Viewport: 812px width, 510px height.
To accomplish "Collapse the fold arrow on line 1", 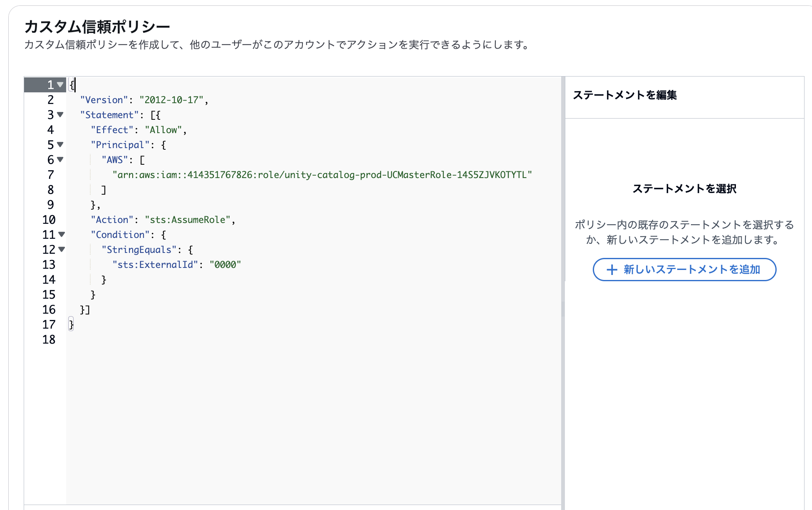I will pos(60,85).
